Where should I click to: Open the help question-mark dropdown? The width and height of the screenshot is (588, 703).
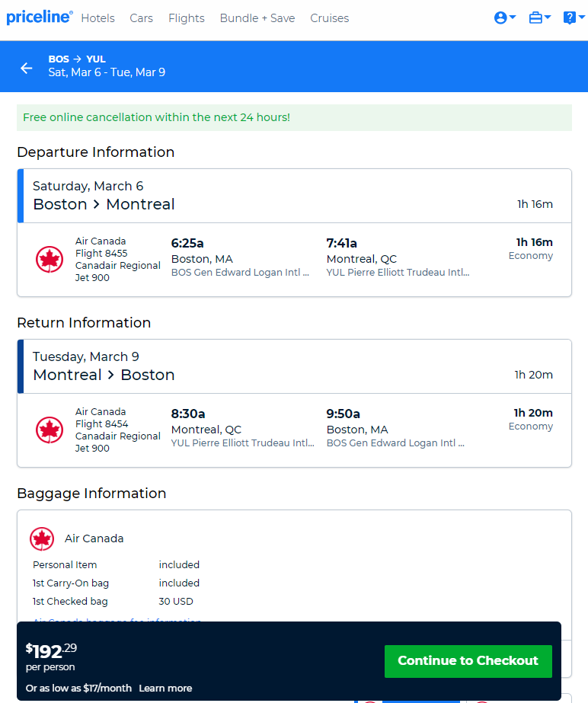(574, 18)
